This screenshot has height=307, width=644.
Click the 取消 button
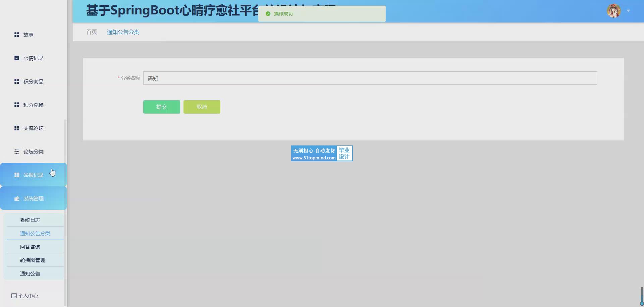click(x=202, y=107)
